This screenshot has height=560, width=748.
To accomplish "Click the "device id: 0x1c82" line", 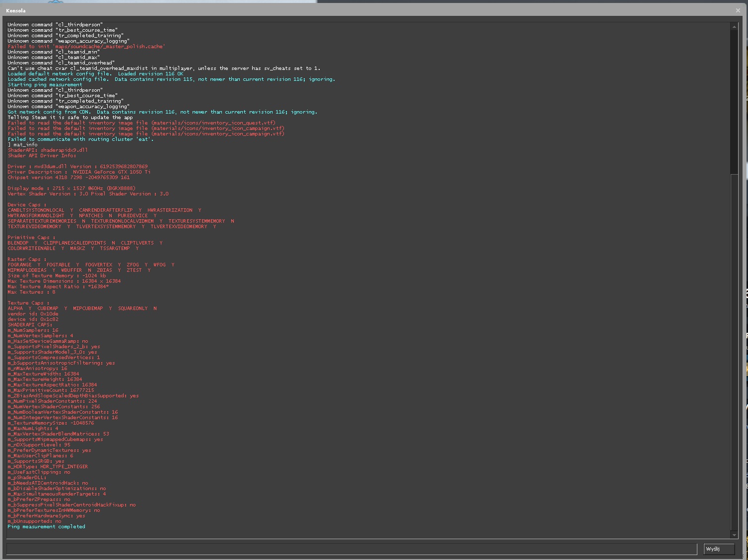I will pos(33,319).
